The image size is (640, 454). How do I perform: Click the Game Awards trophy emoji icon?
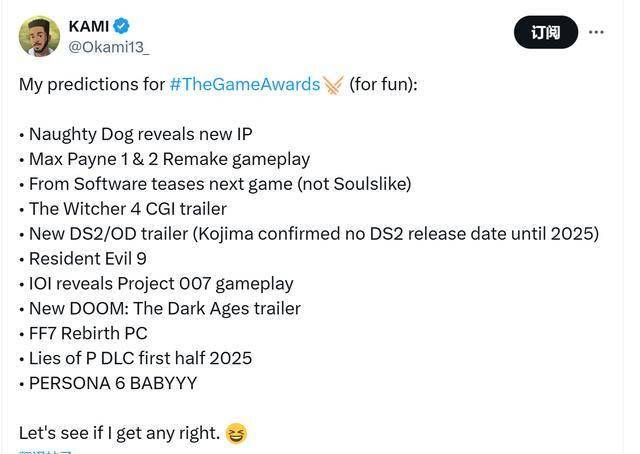pos(333,85)
